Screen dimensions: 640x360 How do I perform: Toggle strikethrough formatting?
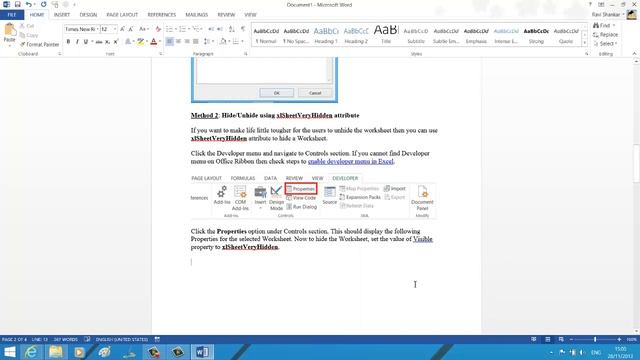tap(99, 42)
